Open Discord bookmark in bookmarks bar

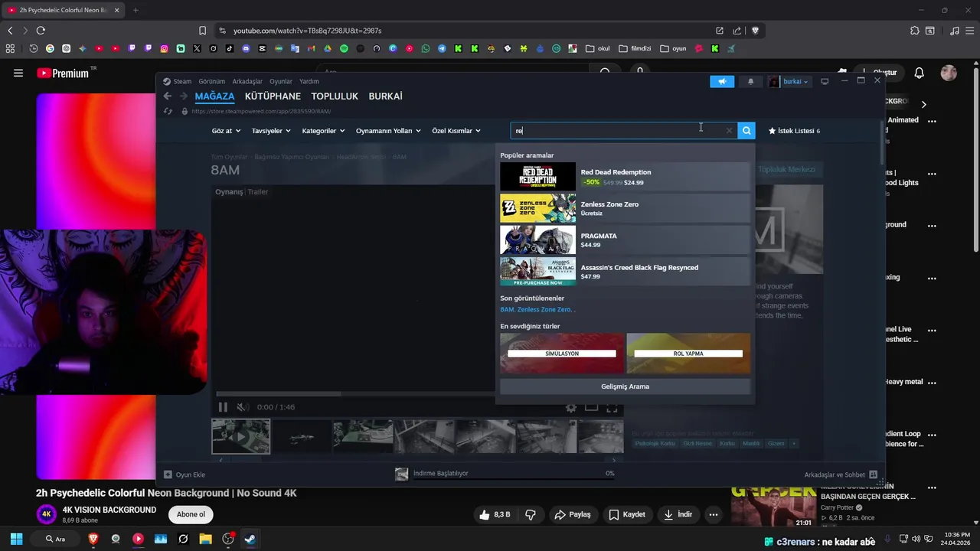coord(246,48)
